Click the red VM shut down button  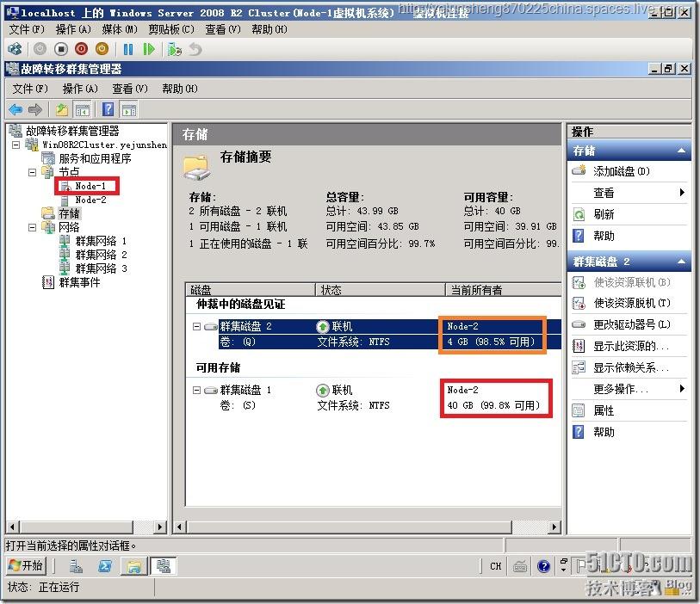pyautogui.click(x=81, y=49)
